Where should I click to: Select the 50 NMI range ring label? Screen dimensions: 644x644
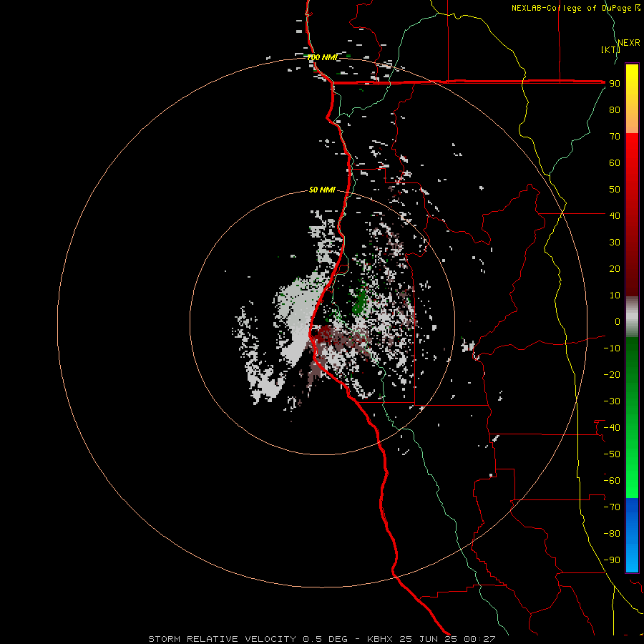click(322, 190)
